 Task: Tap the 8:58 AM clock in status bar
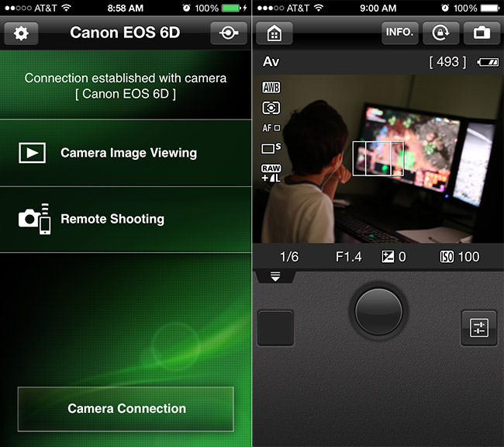pyautogui.click(x=126, y=8)
